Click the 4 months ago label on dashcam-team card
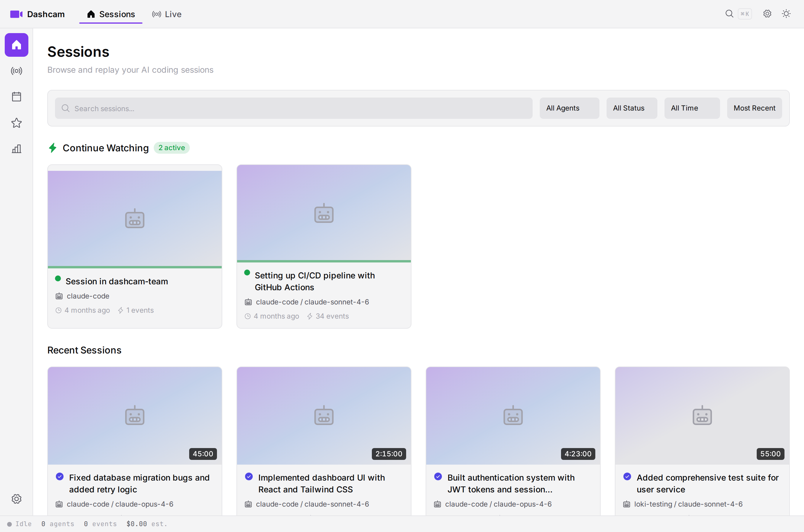This screenshot has width=804, height=532. 87,310
